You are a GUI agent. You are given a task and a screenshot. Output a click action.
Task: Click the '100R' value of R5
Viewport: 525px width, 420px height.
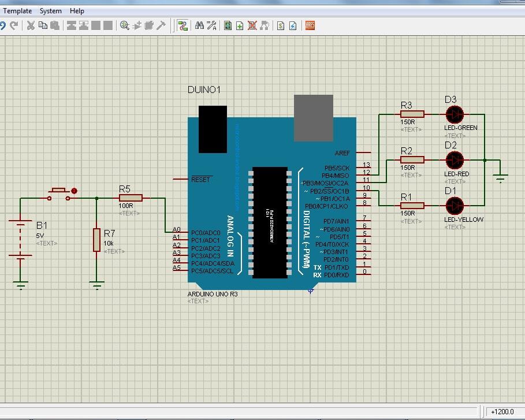126,206
